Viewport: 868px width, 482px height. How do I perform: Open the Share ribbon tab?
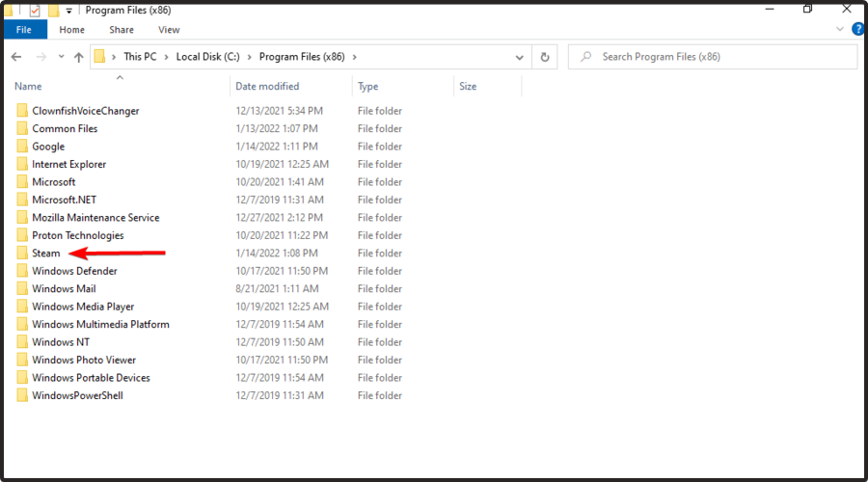[x=122, y=30]
